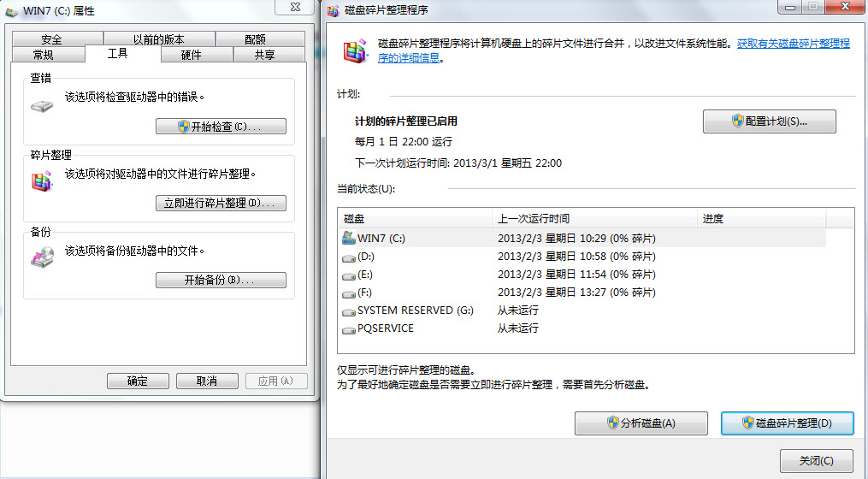The image size is (868, 479).
Task: Click the (F:) drive icon in the disk list
Action: tap(349, 293)
